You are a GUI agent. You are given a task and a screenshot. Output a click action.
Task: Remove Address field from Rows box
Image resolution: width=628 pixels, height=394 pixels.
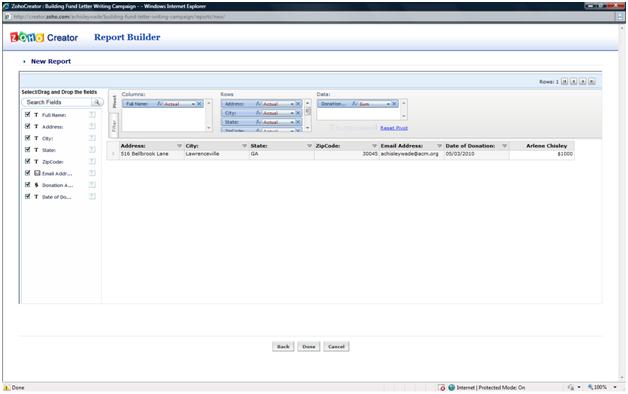point(298,104)
